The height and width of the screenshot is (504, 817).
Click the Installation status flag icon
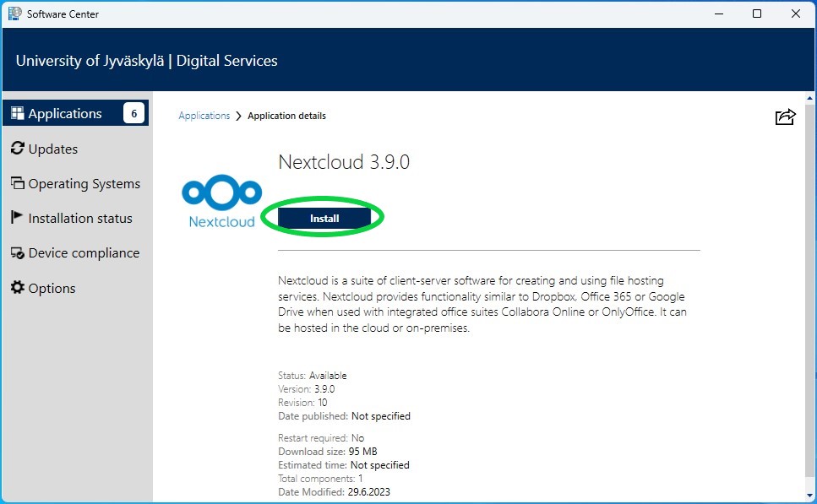coord(17,217)
